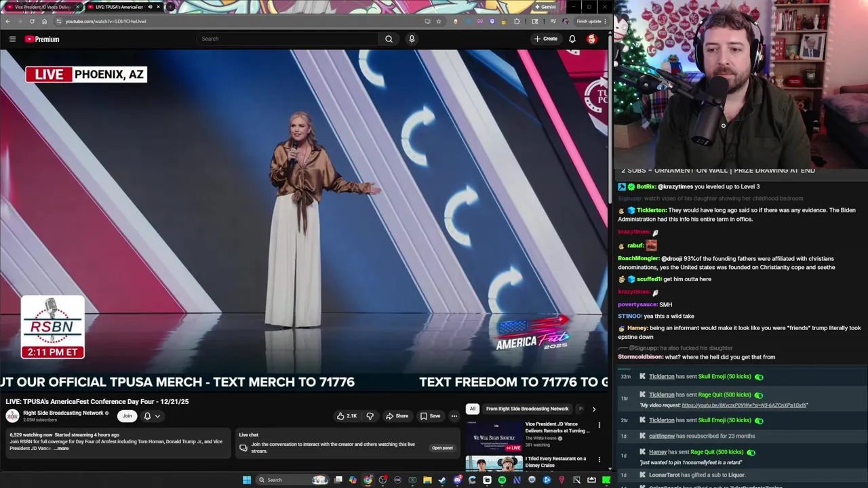Open the account avatar menu
The height and width of the screenshot is (488, 868).
tap(592, 39)
